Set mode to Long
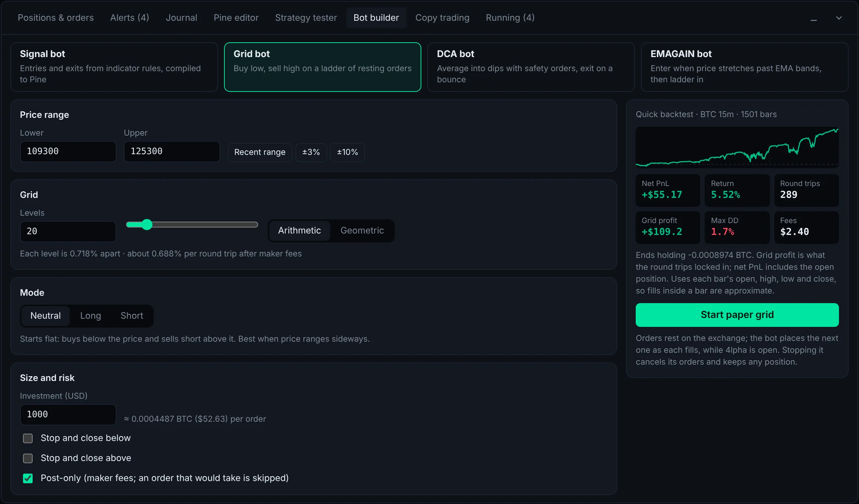Viewport: 859px width, 504px height. click(90, 316)
